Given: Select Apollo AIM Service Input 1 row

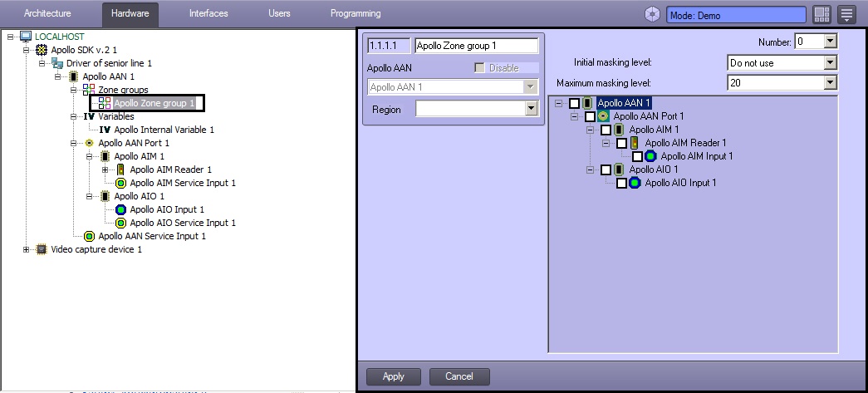Looking at the screenshot, I should pos(183,183).
